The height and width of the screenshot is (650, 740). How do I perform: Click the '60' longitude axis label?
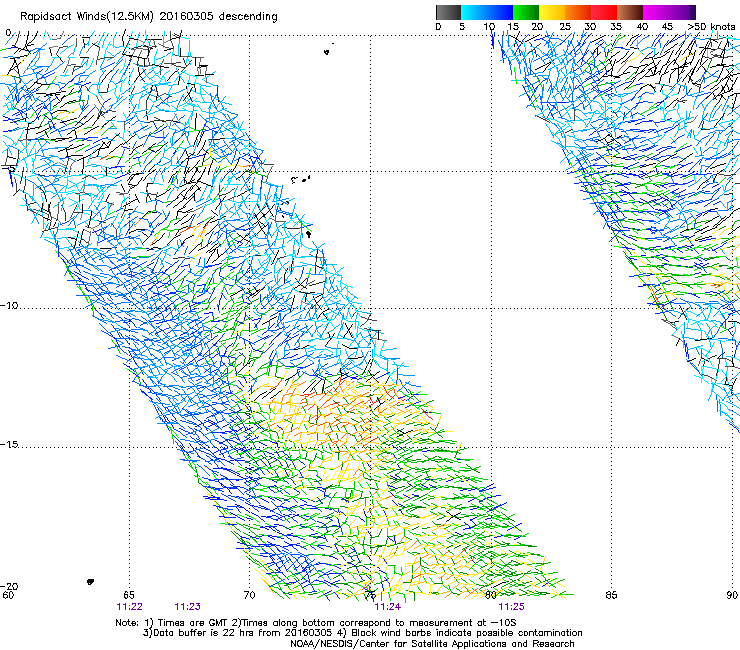click(8, 595)
